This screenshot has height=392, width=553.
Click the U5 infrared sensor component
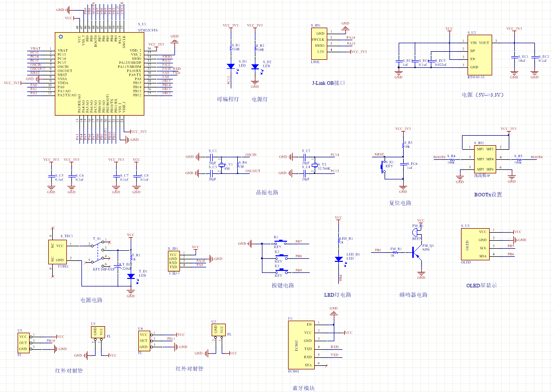pyautogui.click(x=23, y=343)
